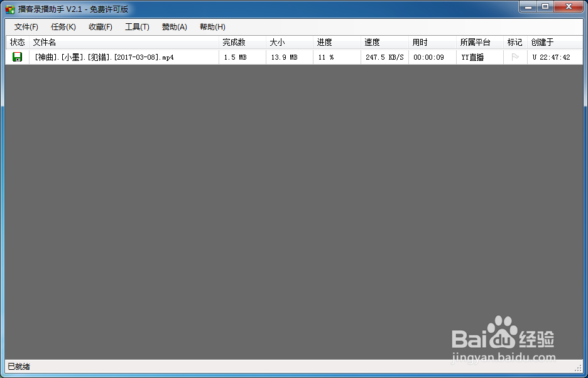Click the 00:00:09 elapsed time value
The image size is (588, 378).
[x=428, y=57]
